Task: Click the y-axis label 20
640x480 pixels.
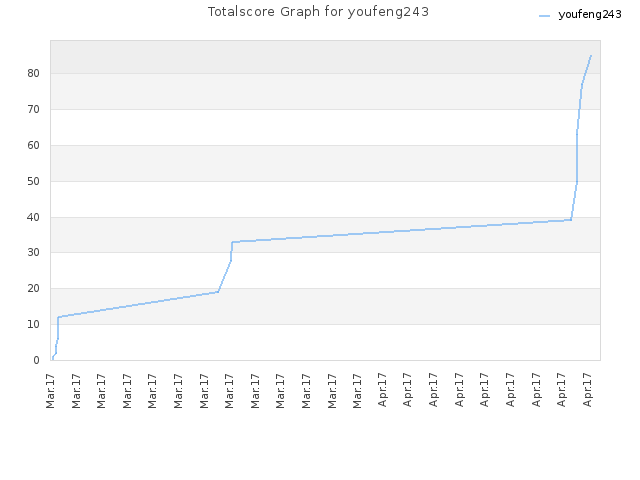Action: click(x=33, y=289)
